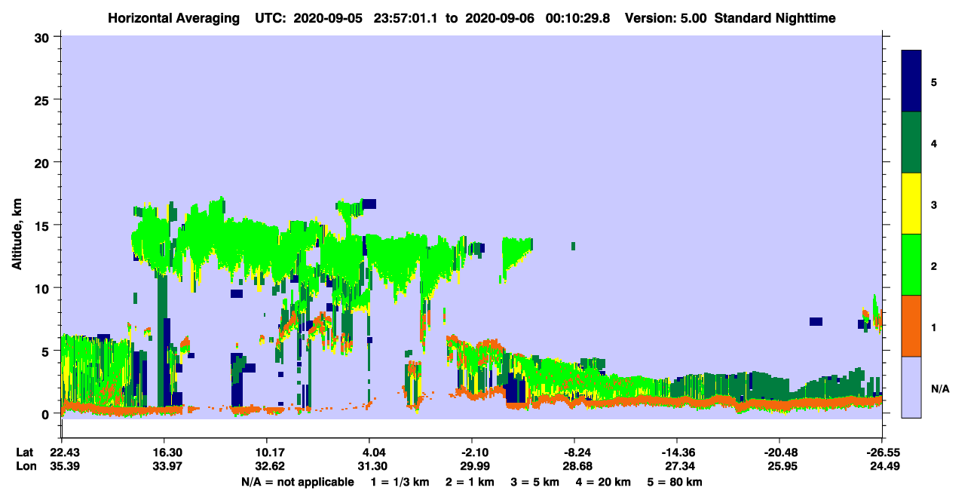Click the latitude value -20.48
Viewport: 980px width, 503px height.
779,452
